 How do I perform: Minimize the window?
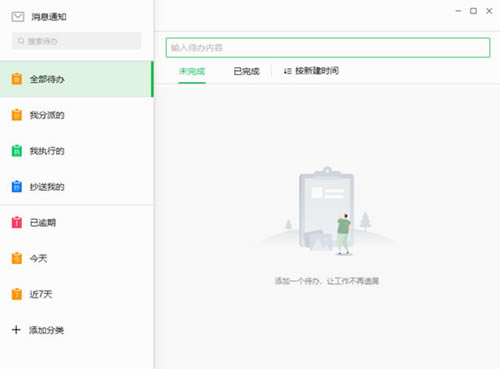[458, 11]
